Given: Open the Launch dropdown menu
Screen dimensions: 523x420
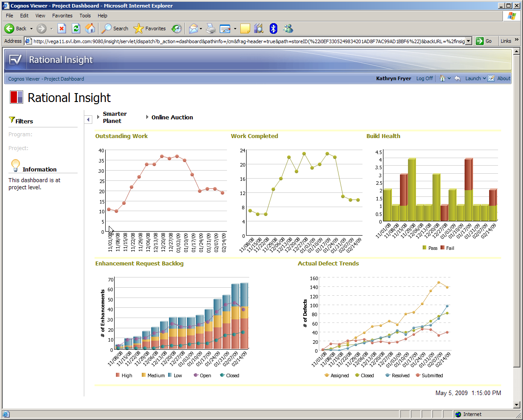Looking at the screenshot, I should pyautogui.click(x=476, y=78).
